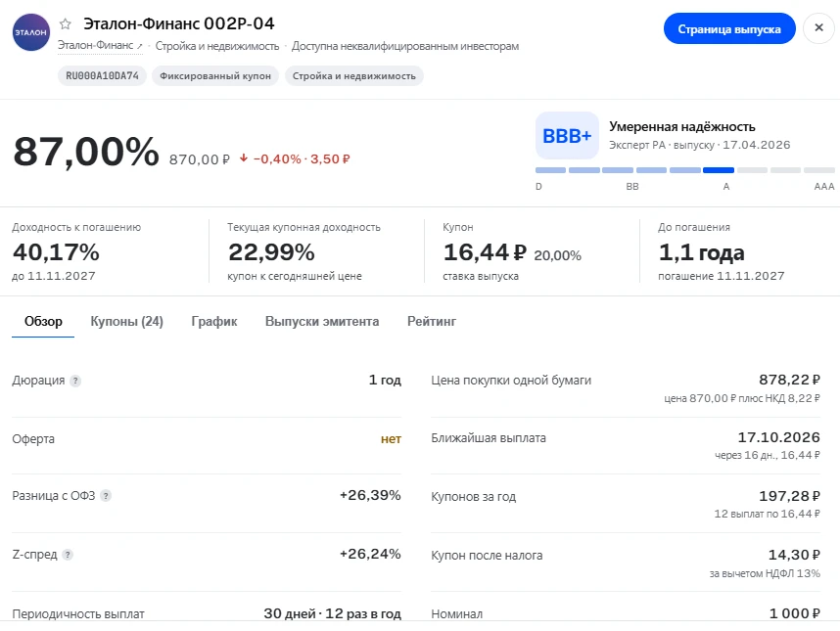Viewport: 840px width, 631px height.
Task: Switch to the Купоны (24) tab
Action: point(127,321)
